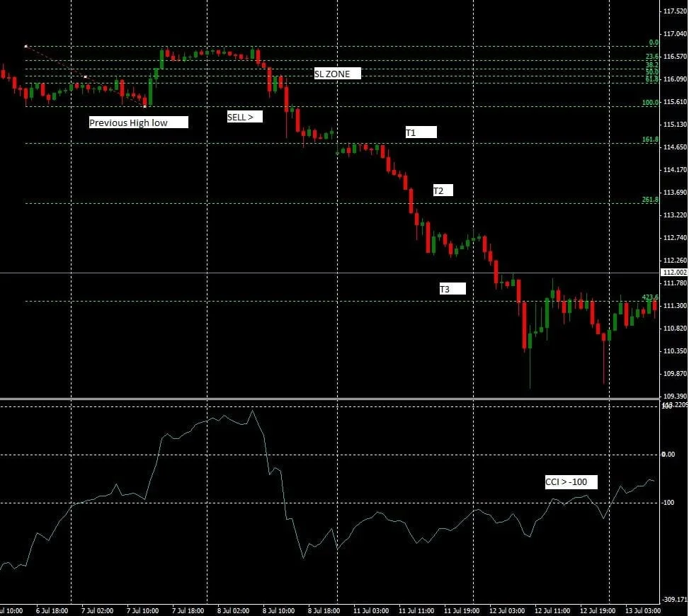Click the Fibonacci 423.6 level label
The height and width of the screenshot is (616, 689).
[x=650, y=297]
